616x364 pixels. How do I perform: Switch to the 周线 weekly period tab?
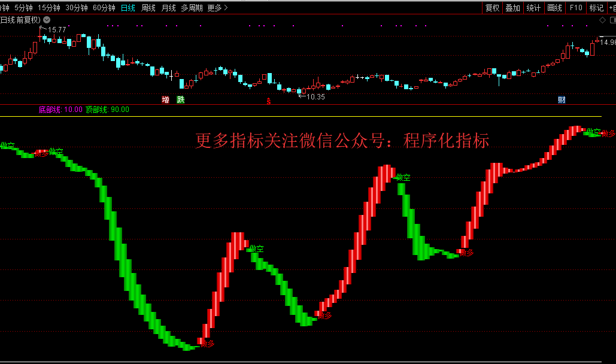pyautogui.click(x=148, y=8)
